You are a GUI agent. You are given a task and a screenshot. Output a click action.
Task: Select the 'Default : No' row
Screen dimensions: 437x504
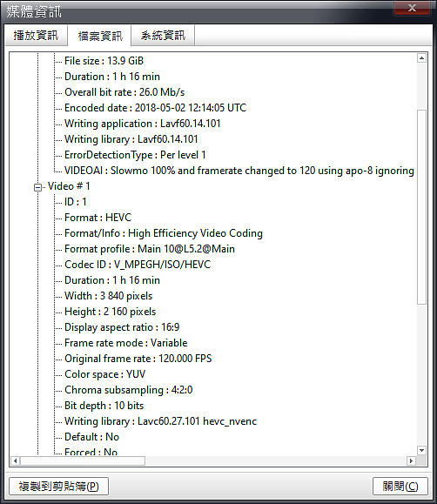coord(92,437)
